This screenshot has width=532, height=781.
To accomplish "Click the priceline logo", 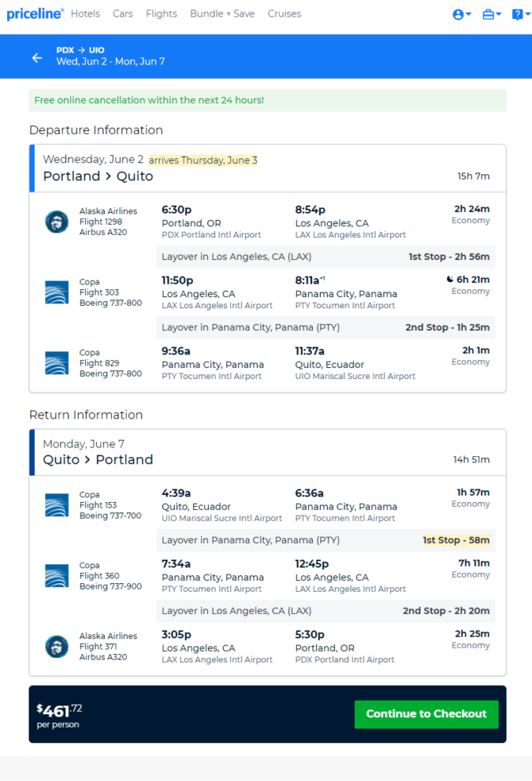I will (x=35, y=14).
